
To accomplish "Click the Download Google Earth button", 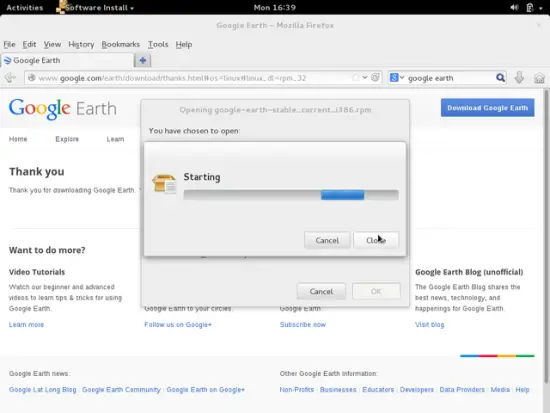I will [488, 108].
